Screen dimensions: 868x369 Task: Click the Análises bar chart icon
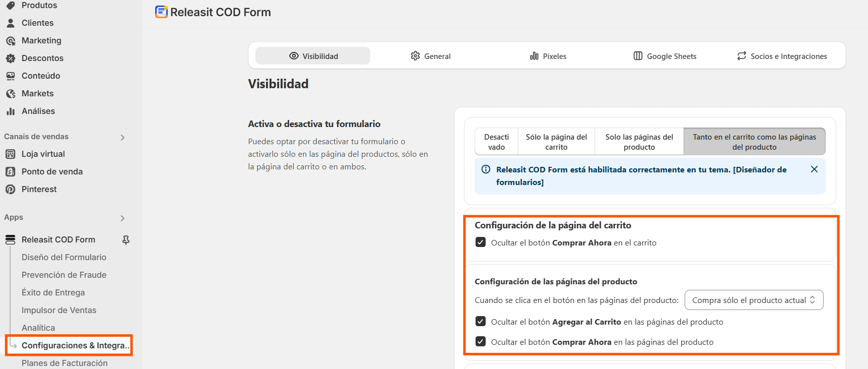click(11, 111)
